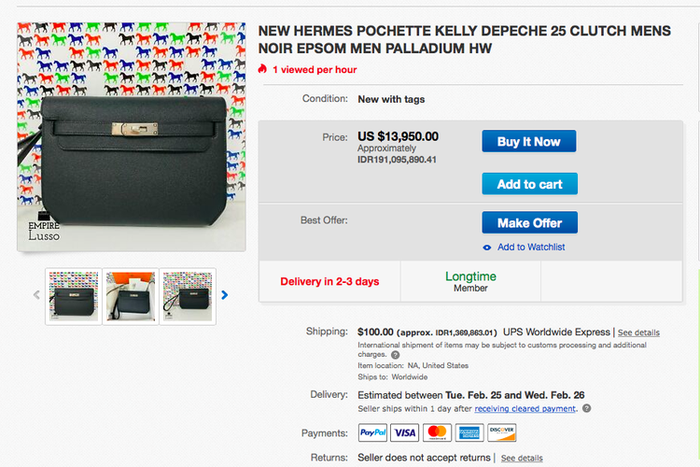
Task: Click the Buy It Now button
Action: pyautogui.click(x=528, y=141)
